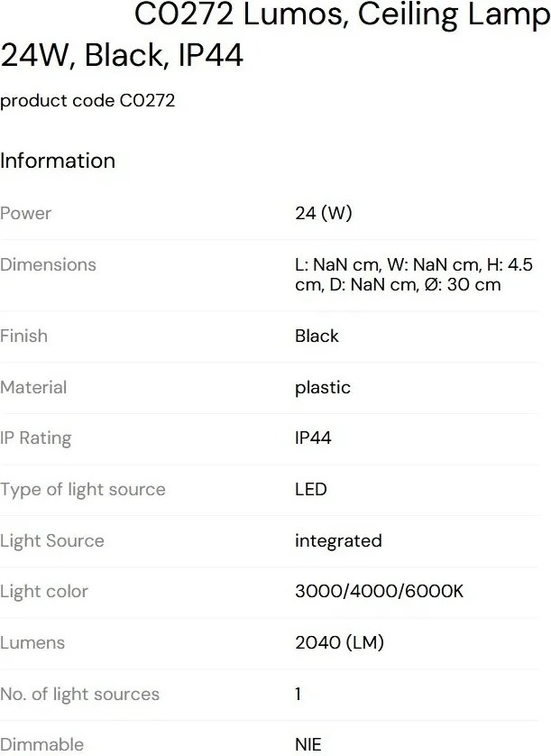The width and height of the screenshot is (551, 756).
Task: Click the IP Rating row label
Action: pos(36,438)
